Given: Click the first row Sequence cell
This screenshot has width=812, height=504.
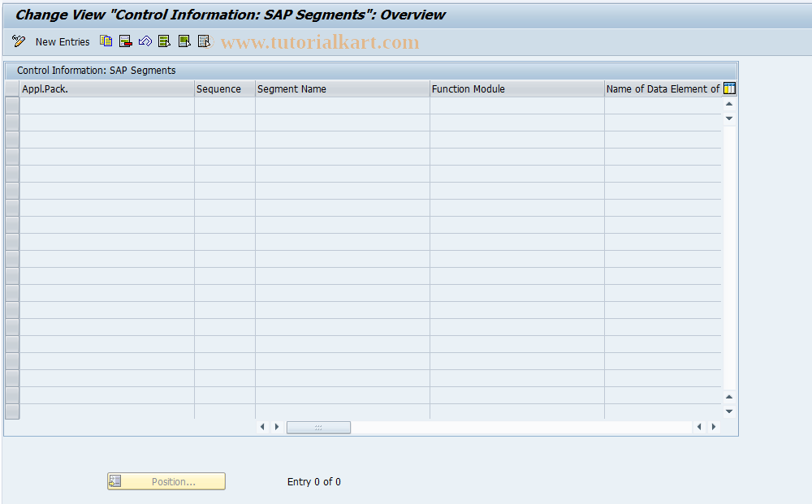Looking at the screenshot, I should pos(225,106).
